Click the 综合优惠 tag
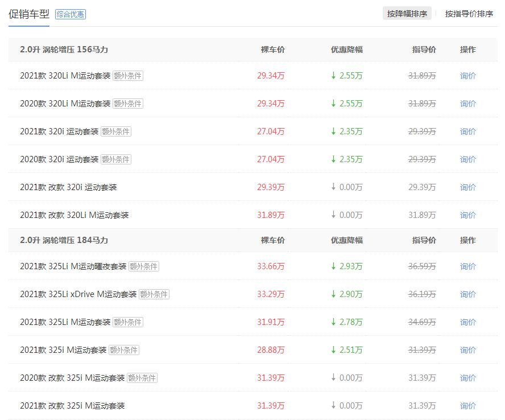Viewport: 505px width, 420px height. (70, 14)
